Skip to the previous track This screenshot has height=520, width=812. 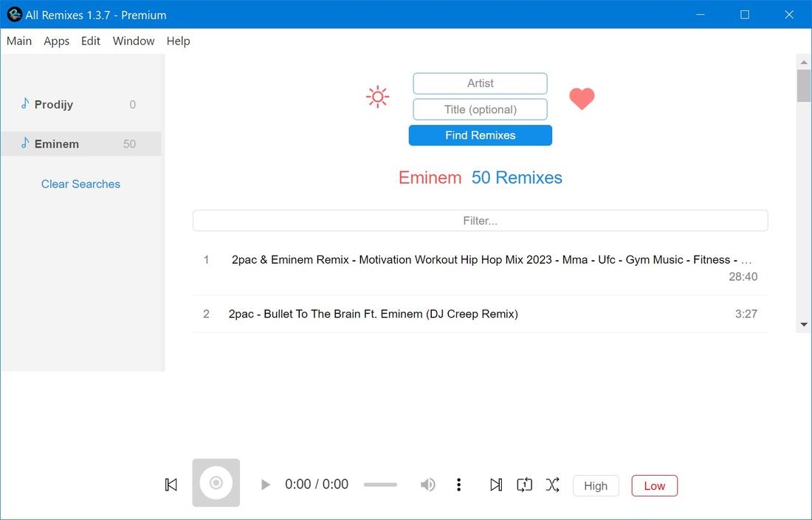(x=171, y=485)
